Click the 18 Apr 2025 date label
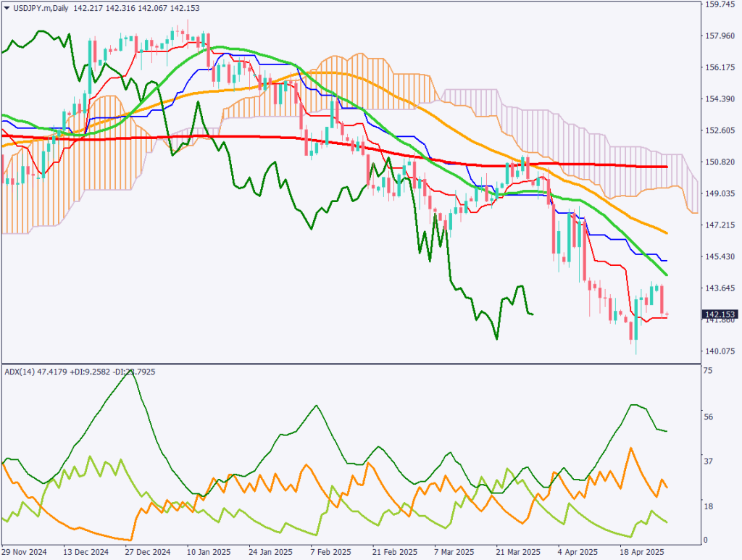Image resolution: width=742 pixels, height=560 pixels. click(x=642, y=551)
